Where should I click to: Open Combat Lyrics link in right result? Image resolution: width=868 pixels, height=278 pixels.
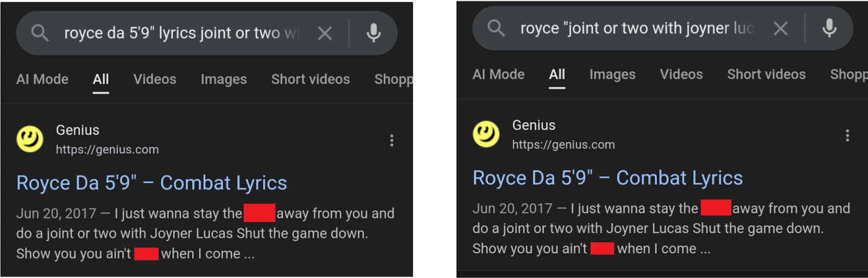click(608, 178)
